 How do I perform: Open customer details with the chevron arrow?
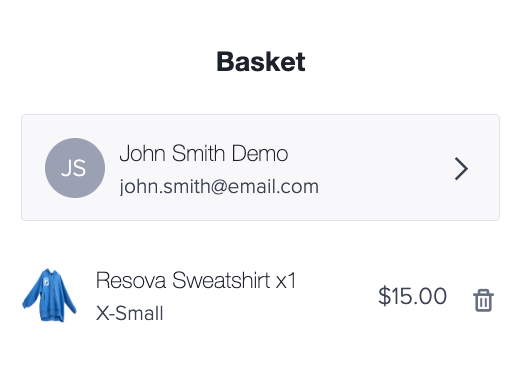tap(461, 169)
